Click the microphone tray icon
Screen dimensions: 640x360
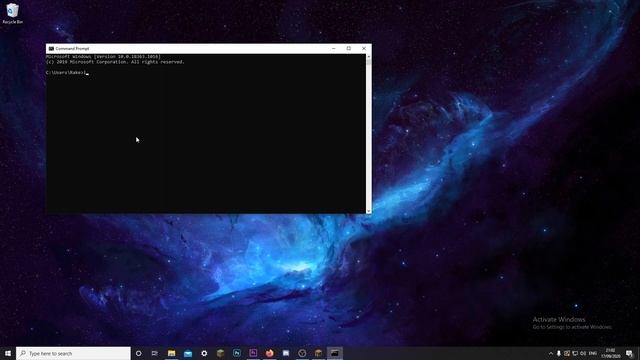click(x=559, y=353)
